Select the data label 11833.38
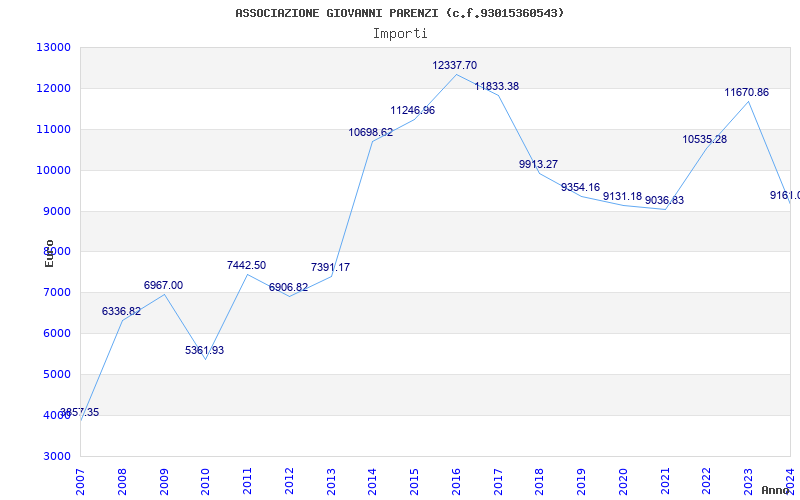The image size is (800, 500). pyautogui.click(x=496, y=86)
